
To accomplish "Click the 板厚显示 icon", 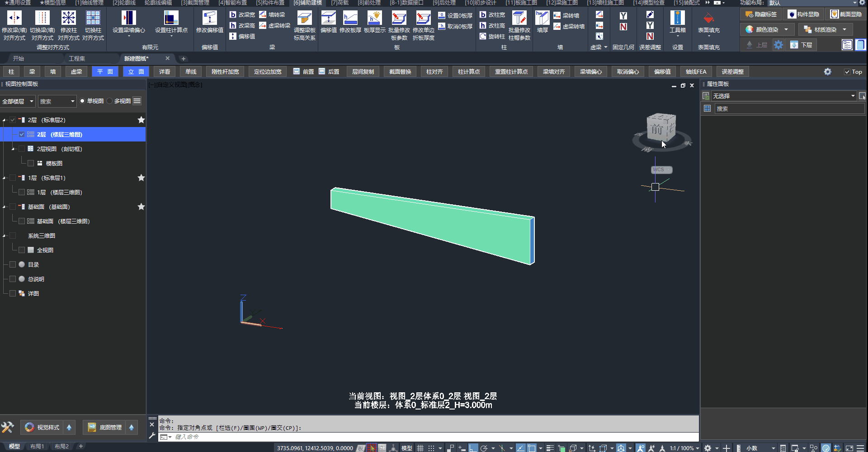I will (x=374, y=19).
